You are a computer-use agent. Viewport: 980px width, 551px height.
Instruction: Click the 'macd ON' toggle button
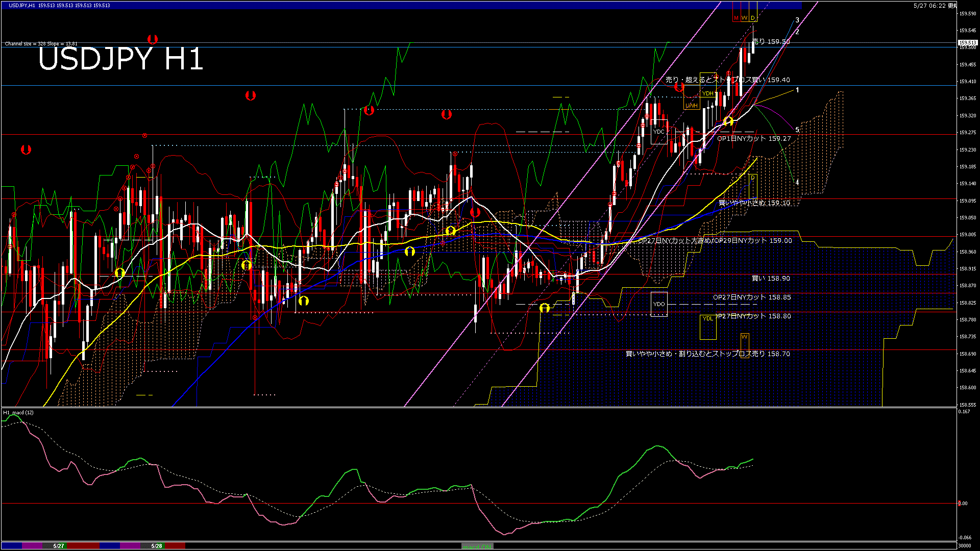tap(477, 546)
